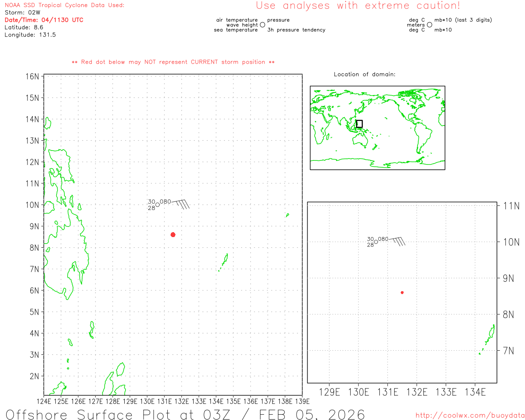Click the buoy station circle on main map
The width and height of the screenshot is (525, 420).
point(157,205)
